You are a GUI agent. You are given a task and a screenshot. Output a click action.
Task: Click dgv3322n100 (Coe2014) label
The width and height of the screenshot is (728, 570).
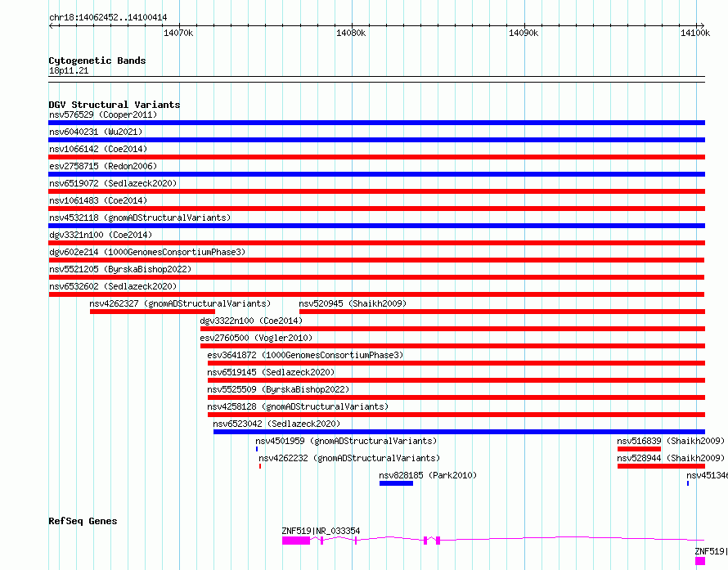pos(251,321)
